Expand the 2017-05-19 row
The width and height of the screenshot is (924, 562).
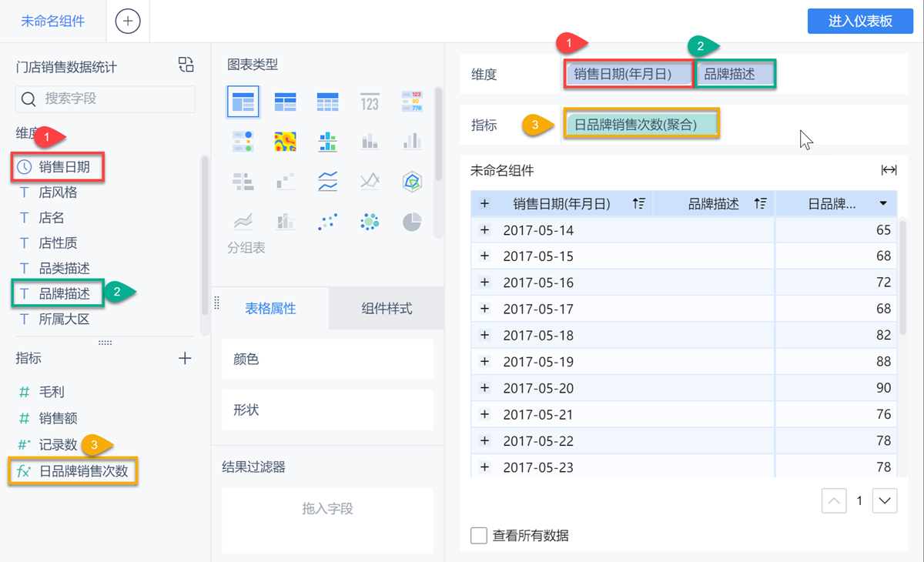tap(484, 361)
